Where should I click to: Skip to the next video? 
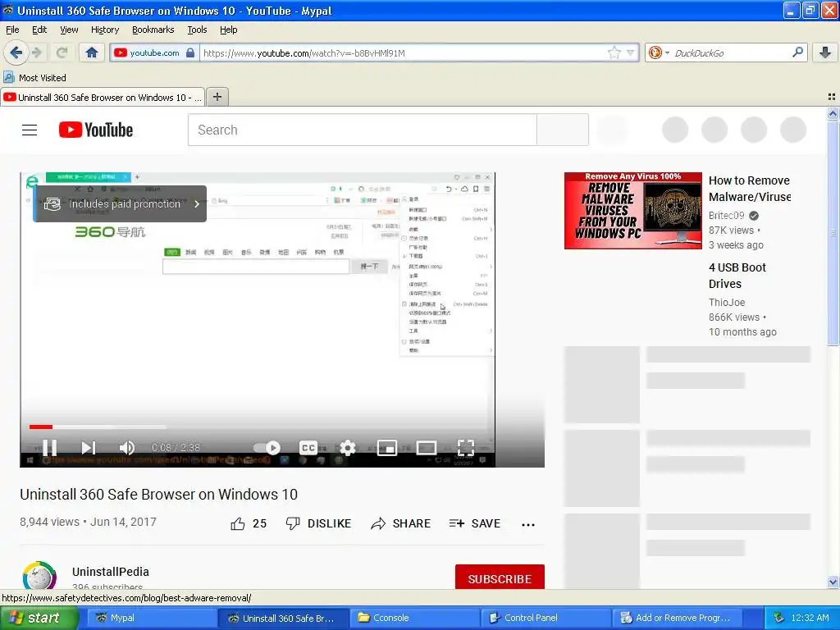pos(89,447)
